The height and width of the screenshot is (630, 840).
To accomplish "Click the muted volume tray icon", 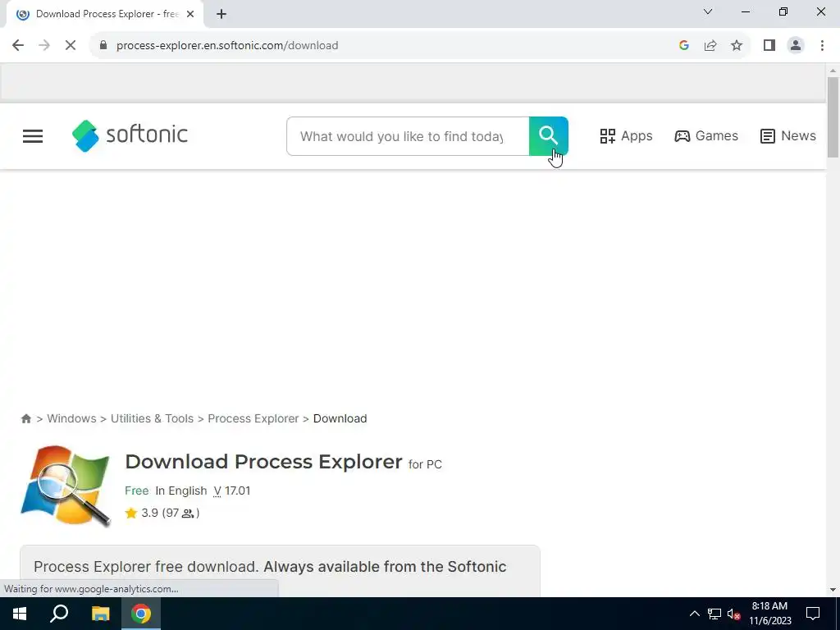I will click(x=734, y=614).
